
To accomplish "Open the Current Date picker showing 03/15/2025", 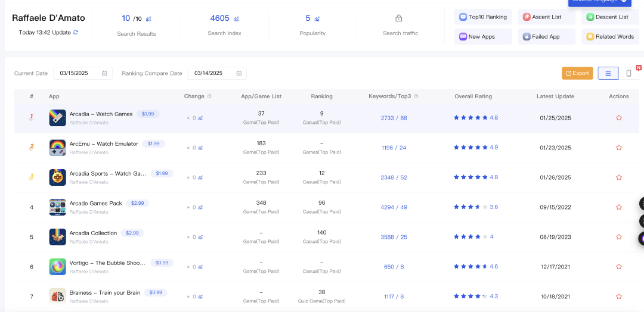I will tap(82, 73).
